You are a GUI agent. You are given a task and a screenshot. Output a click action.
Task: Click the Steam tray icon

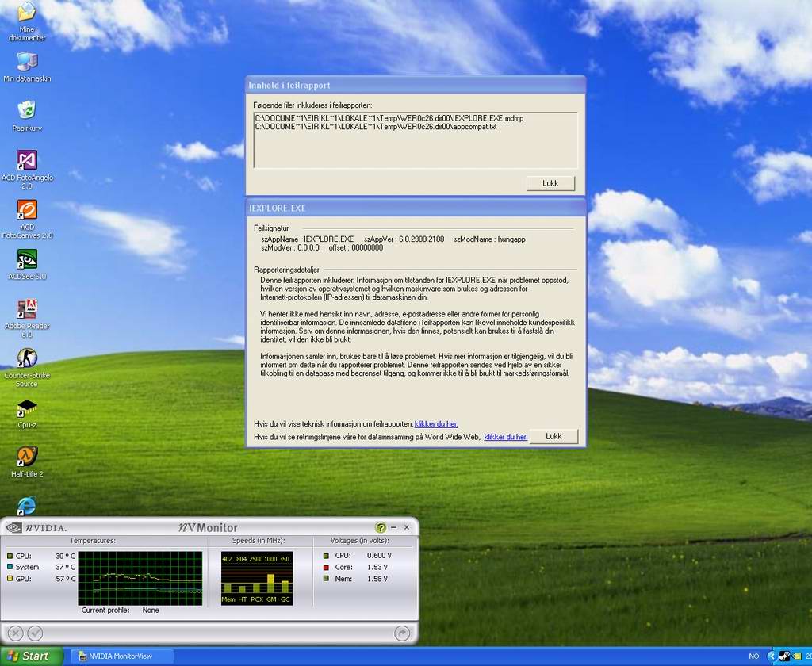coord(784,656)
